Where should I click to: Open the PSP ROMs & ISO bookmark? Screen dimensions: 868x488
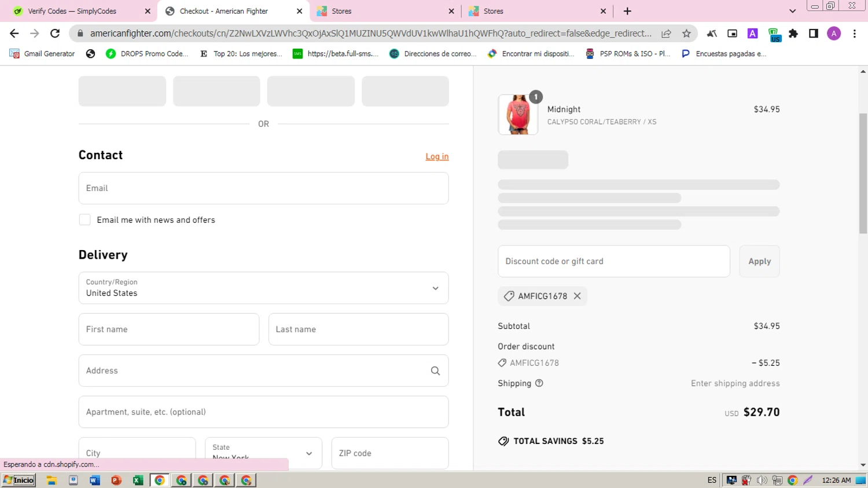pos(628,53)
